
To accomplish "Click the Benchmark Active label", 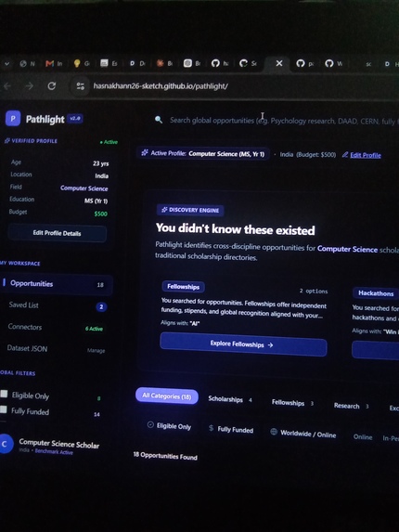I will pos(54,451).
